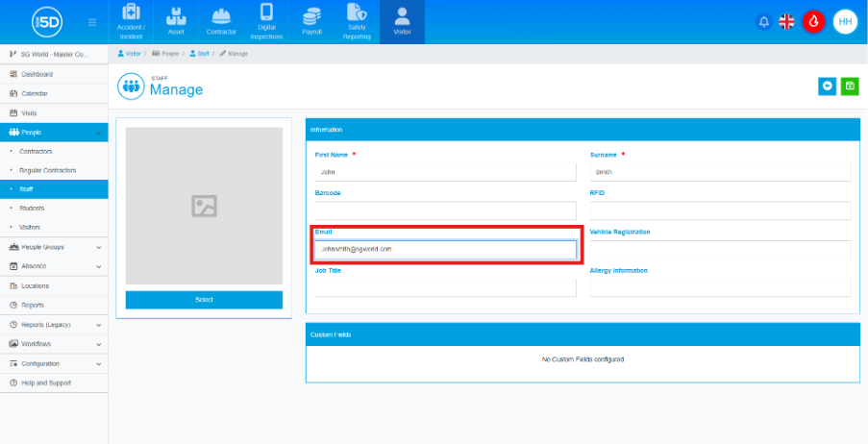This screenshot has height=444, width=868.
Task: Click the First Name input field
Action: tap(446, 172)
